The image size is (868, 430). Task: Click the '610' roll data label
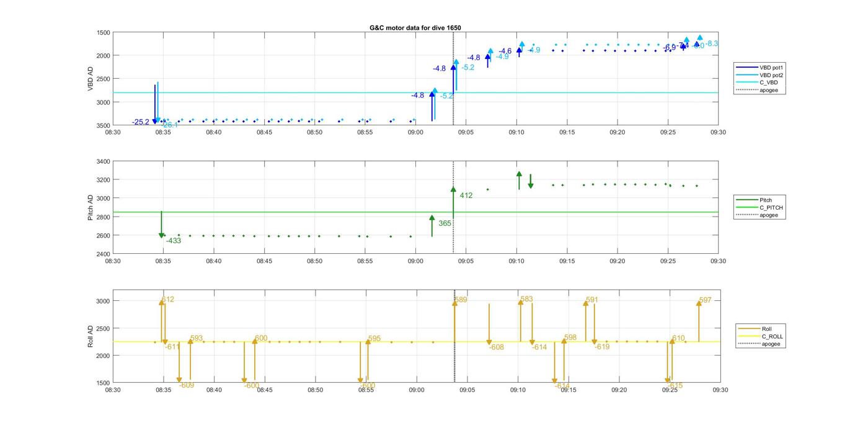point(678,338)
